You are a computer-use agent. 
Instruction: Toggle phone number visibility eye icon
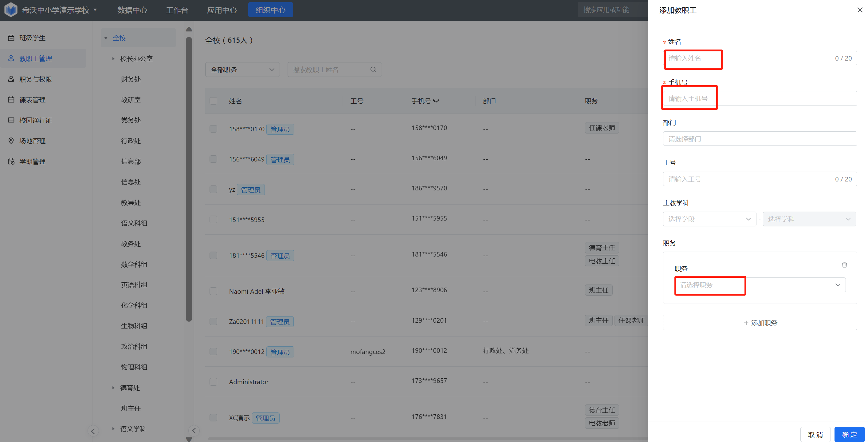pyautogui.click(x=436, y=101)
